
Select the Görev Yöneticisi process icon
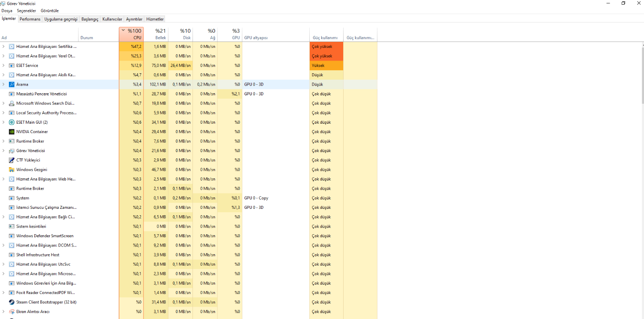click(11, 151)
